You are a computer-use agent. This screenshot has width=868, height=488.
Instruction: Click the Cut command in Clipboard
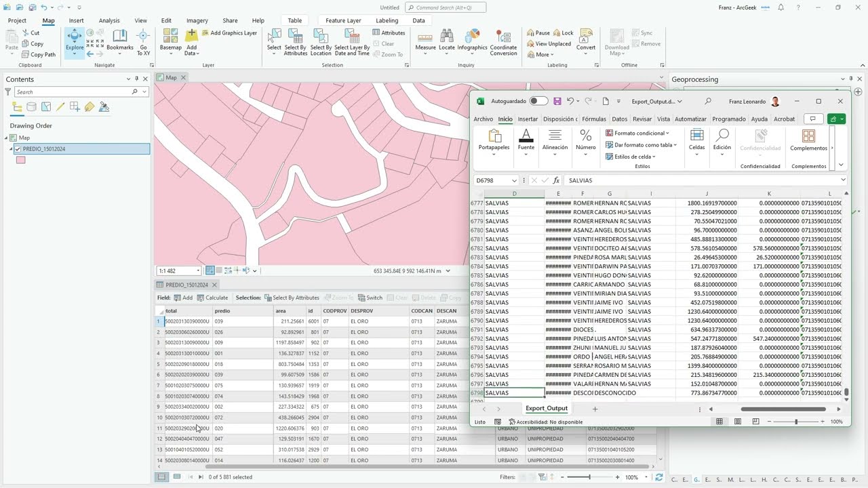tap(31, 33)
